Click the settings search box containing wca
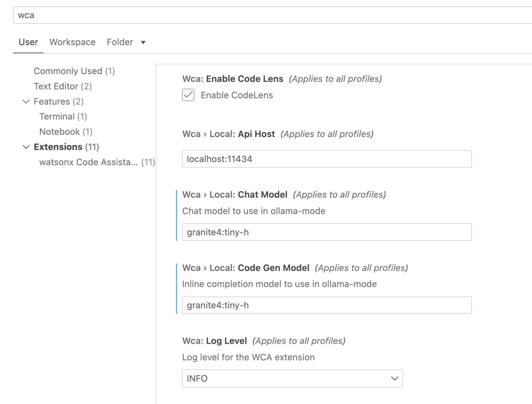Screen dimensions: 532x404 (272, 15)
